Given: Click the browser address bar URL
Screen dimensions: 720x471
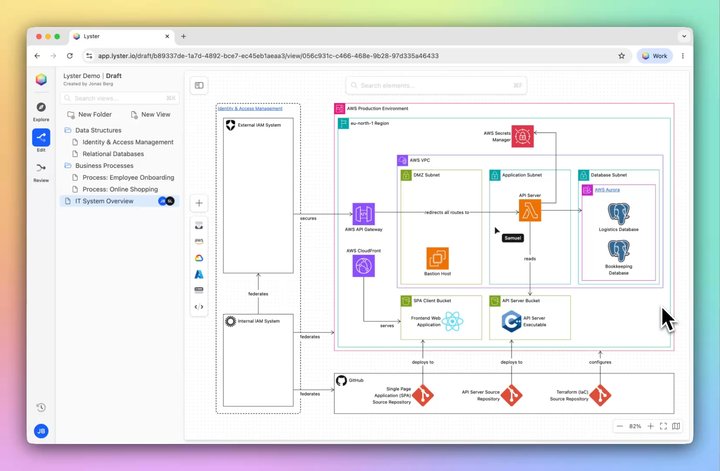Looking at the screenshot, I should (268, 56).
